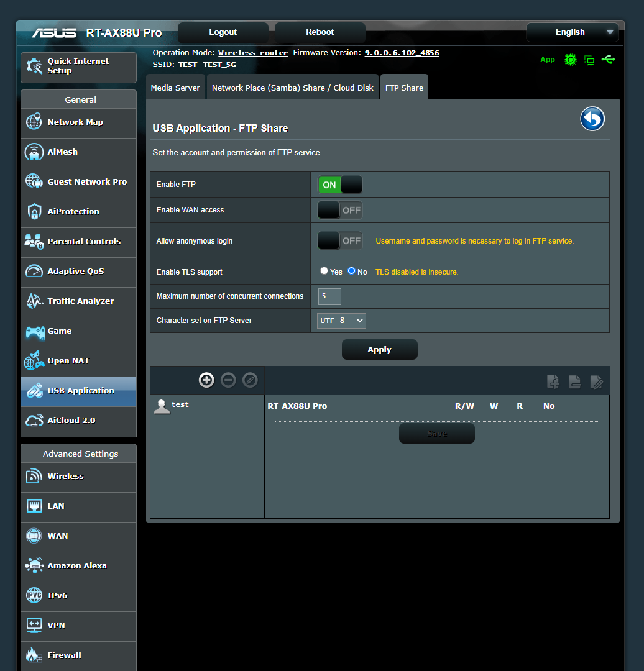Viewport: 644px width, 671px height.
Task: Open VPN settings
Action: pos(78,626)
